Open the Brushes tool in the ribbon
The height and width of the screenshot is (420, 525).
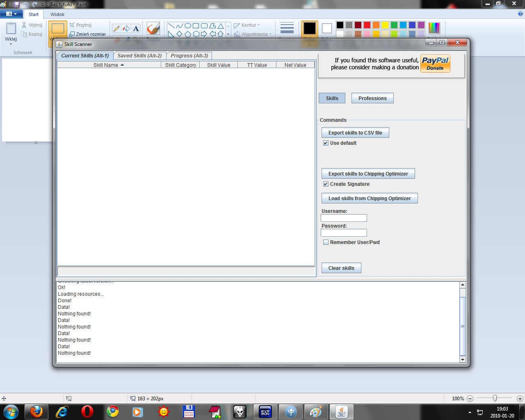(x=153, y=29)
